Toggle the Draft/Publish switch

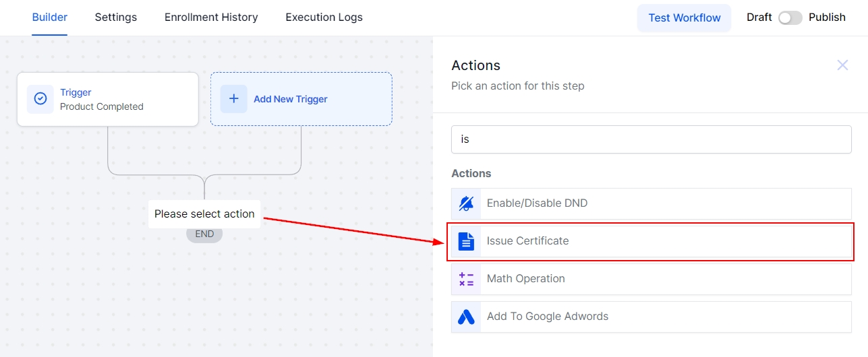click(790, 18)
